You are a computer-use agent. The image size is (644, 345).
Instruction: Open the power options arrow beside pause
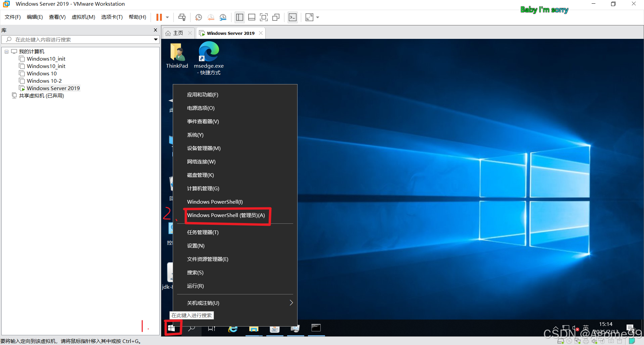[167, 17]
